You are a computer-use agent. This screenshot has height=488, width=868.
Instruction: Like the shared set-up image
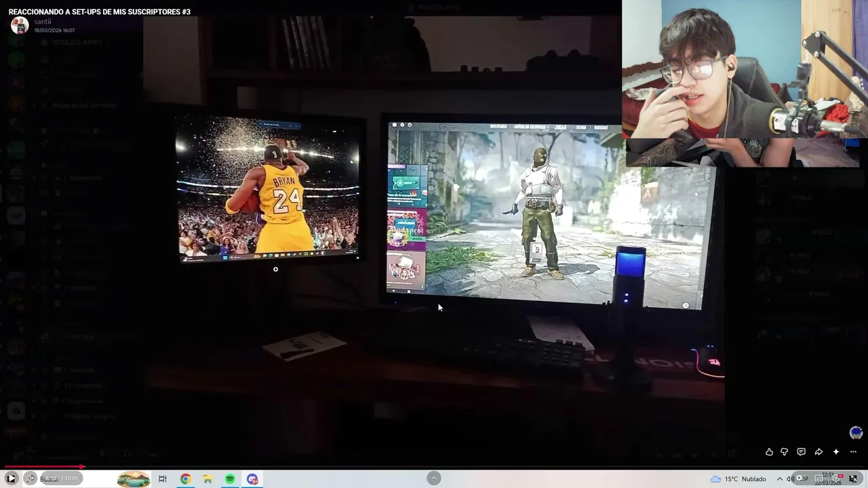[769, 452]
